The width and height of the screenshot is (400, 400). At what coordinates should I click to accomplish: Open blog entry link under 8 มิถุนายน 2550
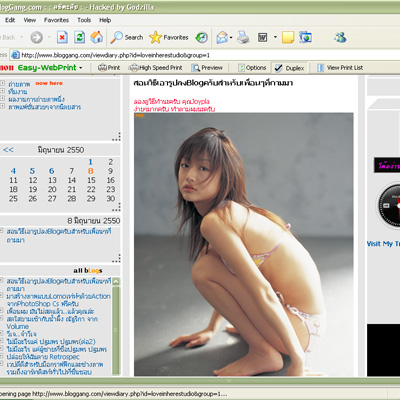click(59, 235)
